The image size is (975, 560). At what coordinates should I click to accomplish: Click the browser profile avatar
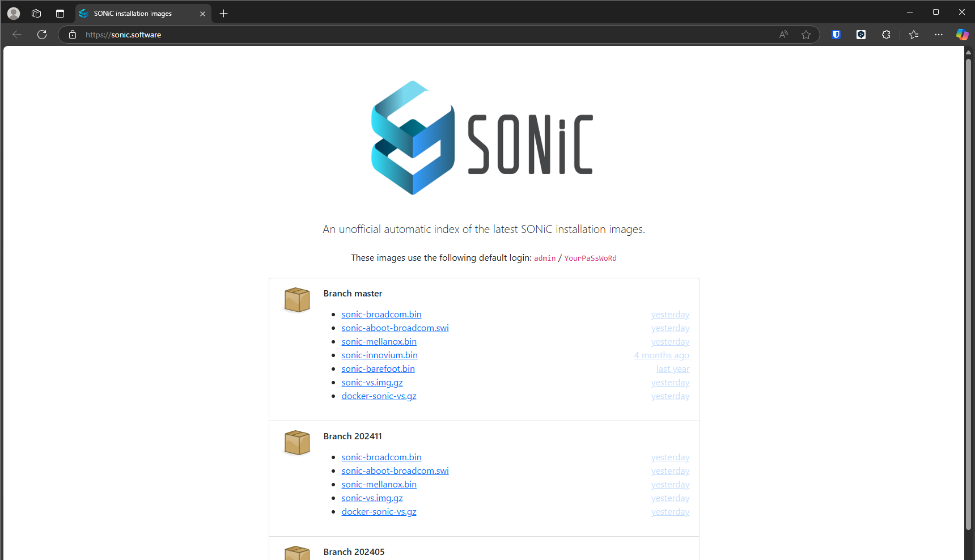click(x=14, y=13)
